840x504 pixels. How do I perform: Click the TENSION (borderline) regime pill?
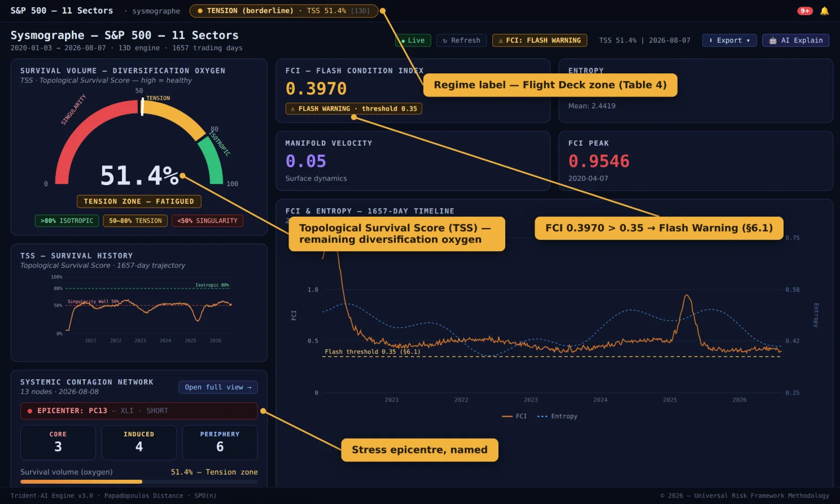[284, 11]
